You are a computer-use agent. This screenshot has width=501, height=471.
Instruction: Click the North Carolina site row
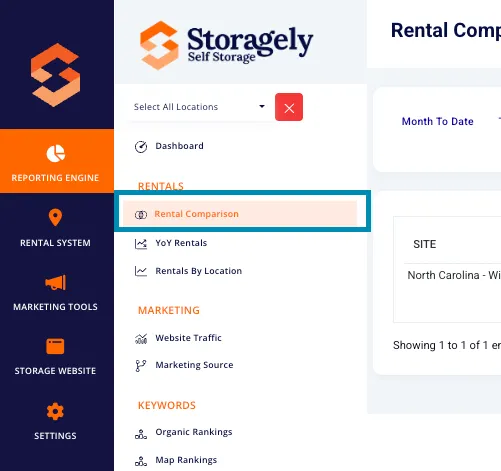(454, 275)
